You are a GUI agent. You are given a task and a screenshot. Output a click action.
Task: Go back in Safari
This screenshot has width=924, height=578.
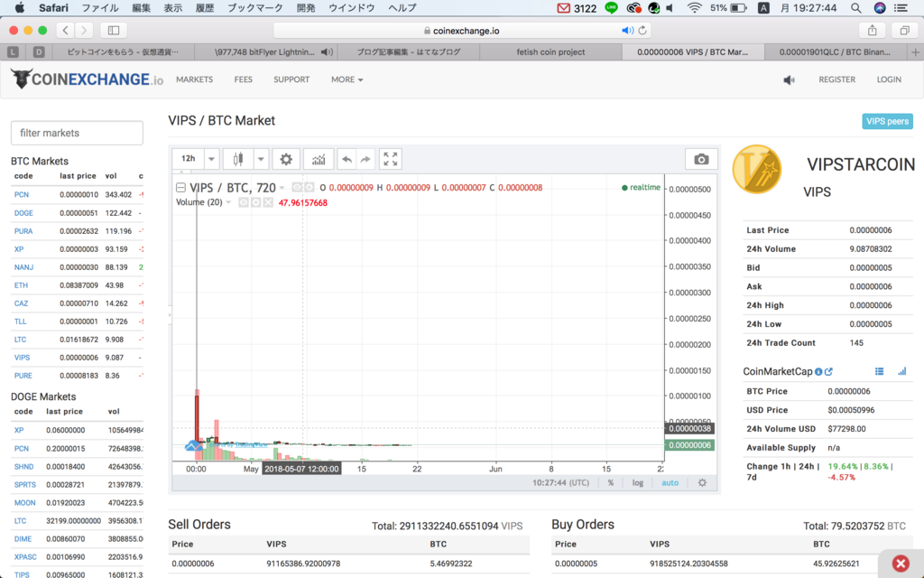coord(65,30)
